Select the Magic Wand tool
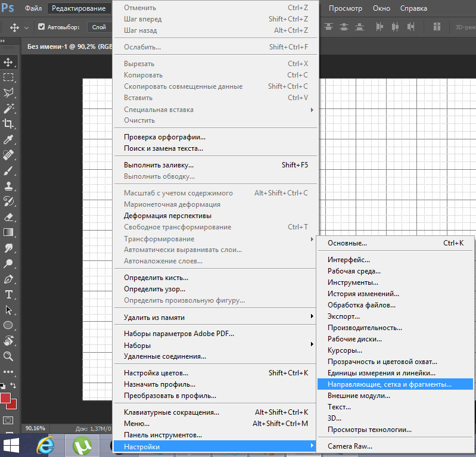This screenshot has width=476, height=457. (8, 108)
